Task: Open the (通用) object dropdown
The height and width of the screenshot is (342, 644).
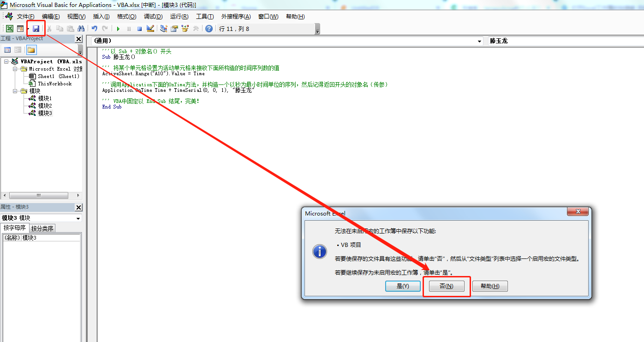Action: coord(479,41)
